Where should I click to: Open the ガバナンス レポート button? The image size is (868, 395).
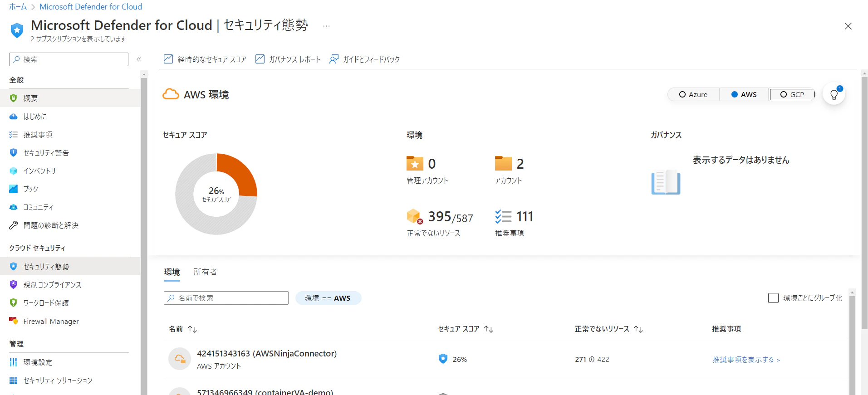click(288, 59)
